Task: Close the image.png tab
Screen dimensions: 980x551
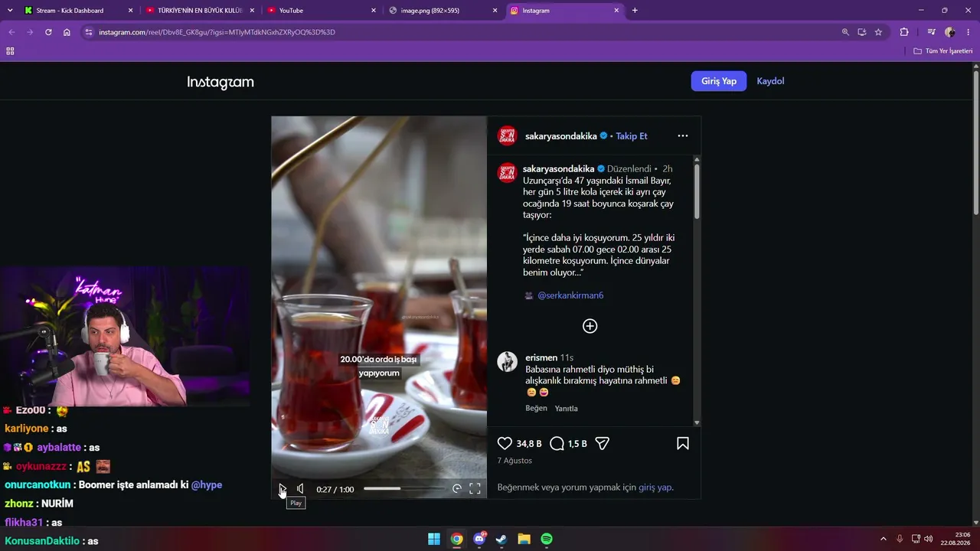Action: pyautogui.click(x=495, y=11)
